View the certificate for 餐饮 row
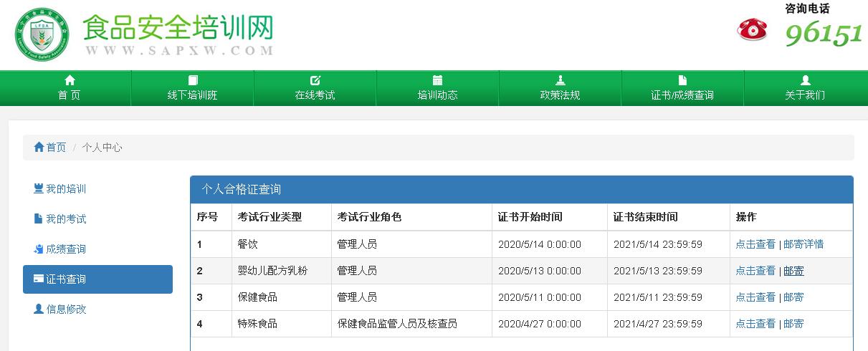The image size is (868, 351). pos(755,244)
